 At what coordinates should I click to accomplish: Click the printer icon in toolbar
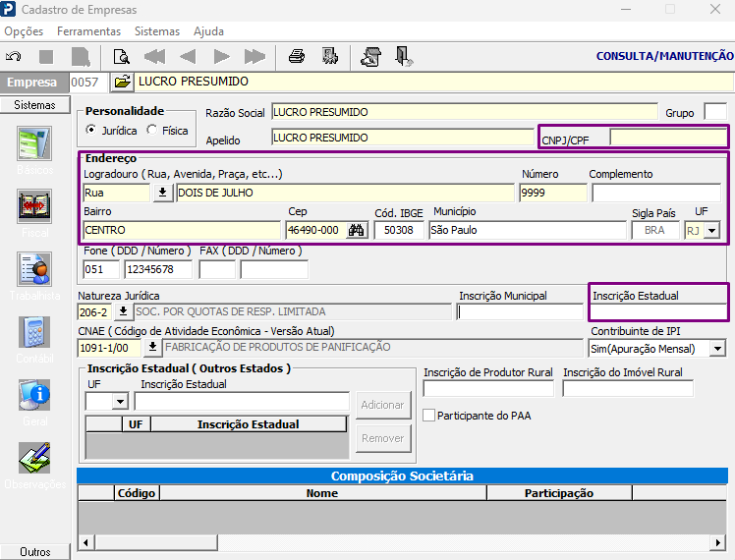coord(296,57)
